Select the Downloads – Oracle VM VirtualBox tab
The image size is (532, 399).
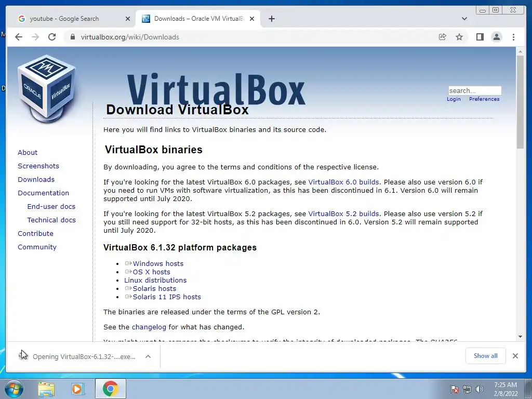[198, 19]
